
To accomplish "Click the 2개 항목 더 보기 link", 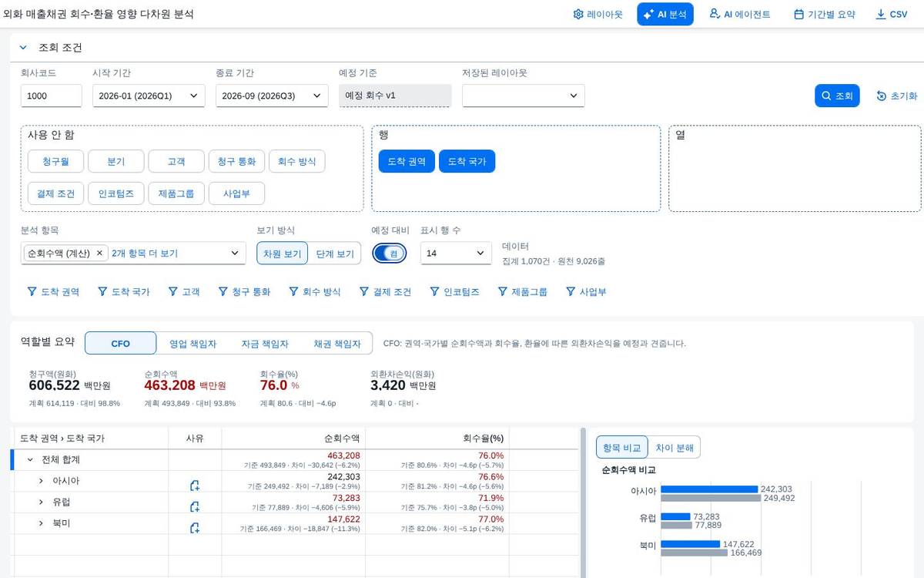I will click(x=145, y=253).
